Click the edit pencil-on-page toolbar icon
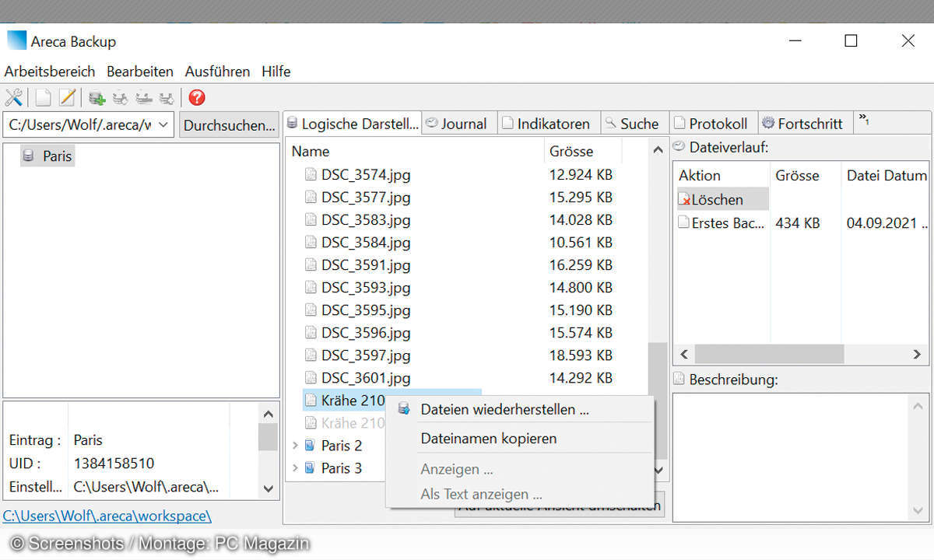934x560 pixels. pyautogui.click(x=68, y=98)
